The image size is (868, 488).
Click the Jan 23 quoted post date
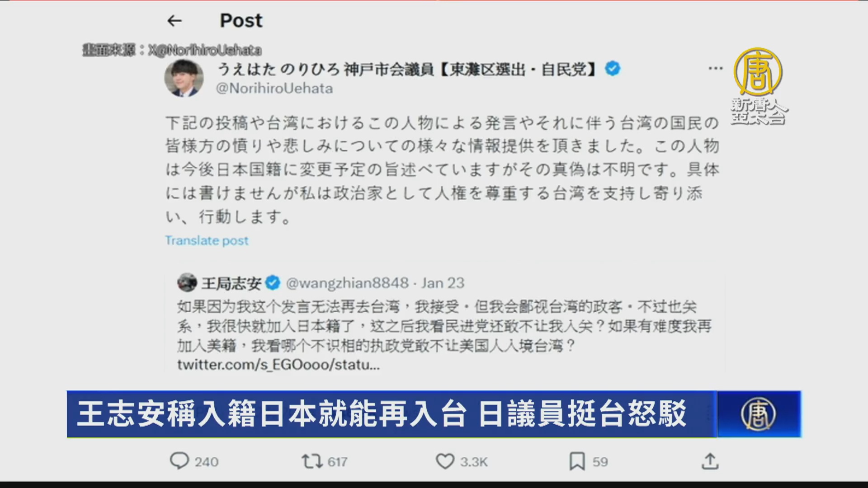(x=443, y=283)
